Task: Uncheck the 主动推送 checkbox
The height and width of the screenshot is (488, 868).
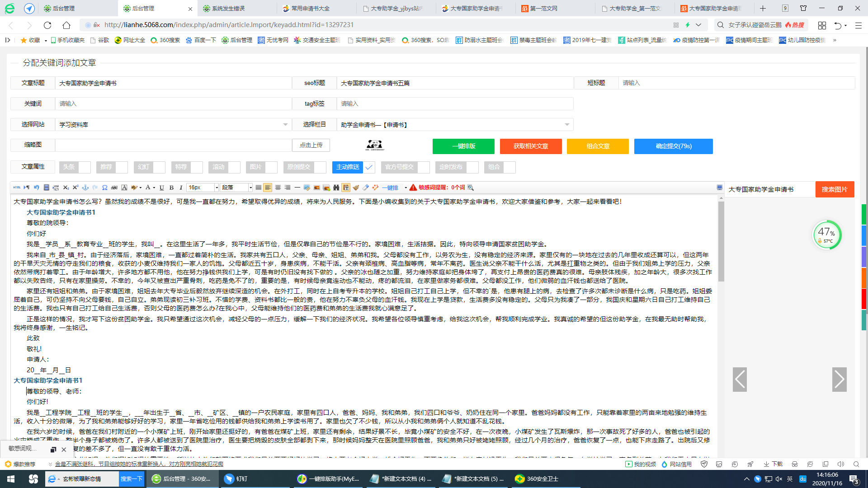Action: point(369,167)
